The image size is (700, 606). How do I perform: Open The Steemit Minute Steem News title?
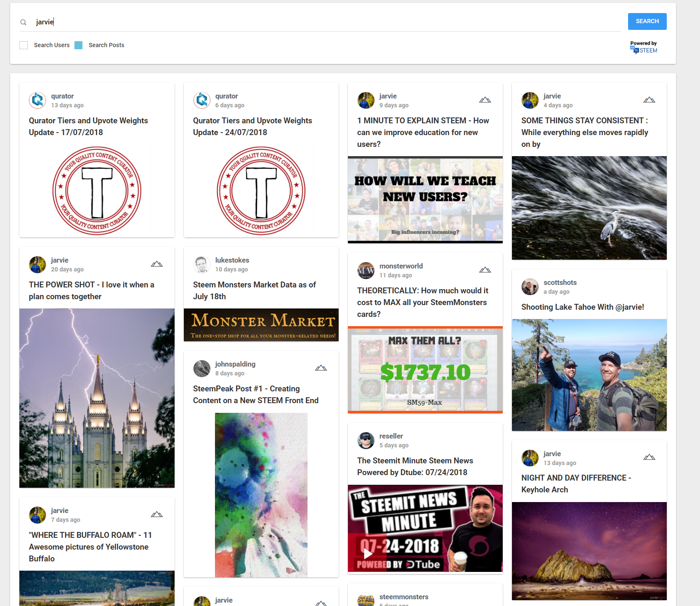pyautogui.click(x=415, y=466)
